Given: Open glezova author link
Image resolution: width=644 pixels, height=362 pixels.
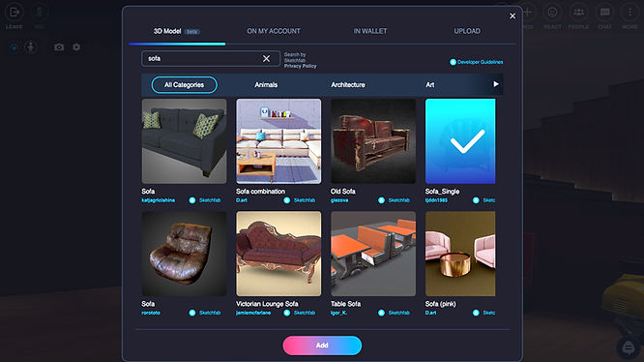Looking at the screenshot, I should [339, 200].
